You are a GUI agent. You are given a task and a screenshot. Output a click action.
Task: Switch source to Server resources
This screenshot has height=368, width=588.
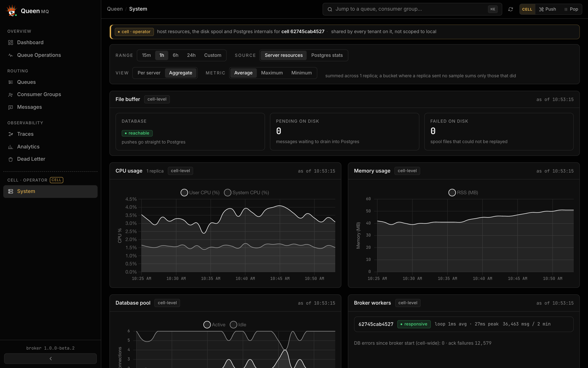(x=284, y=55)
